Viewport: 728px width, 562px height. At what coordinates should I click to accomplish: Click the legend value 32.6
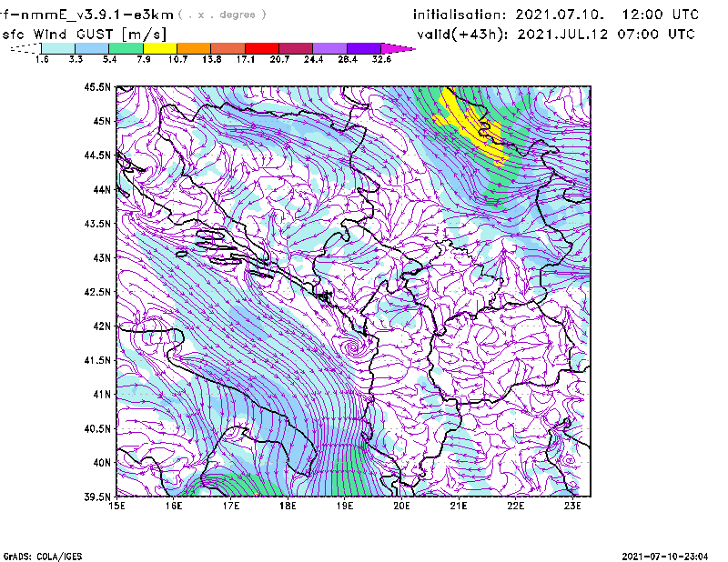pyautogui.click(x=381, y=59)
